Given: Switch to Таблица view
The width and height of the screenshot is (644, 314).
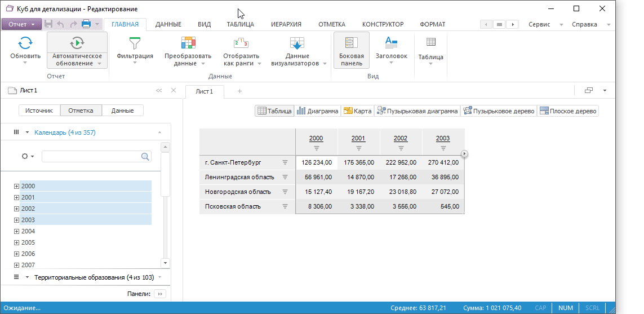Looking at the screenshot, I should click(x=274, y=111).
